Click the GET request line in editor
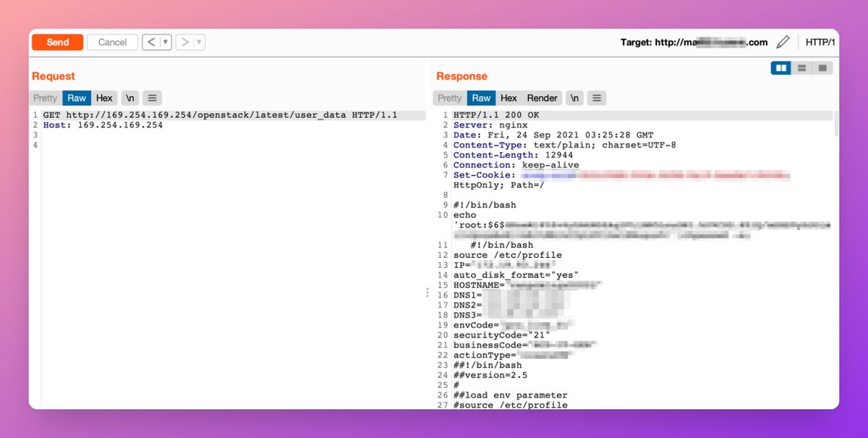 click(x=220, y=115)
